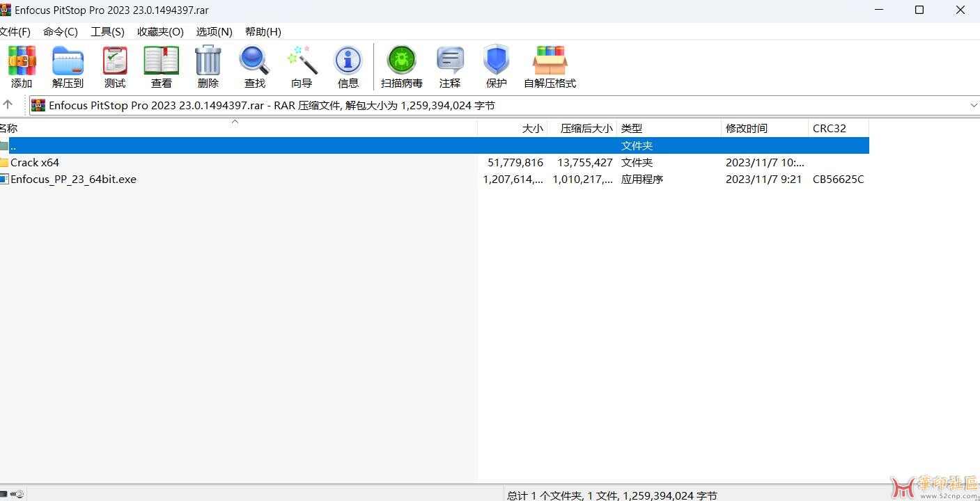Click the WinRAR title bar app icon
This screenshot has width=980, height=501.
[x=6, y=10]
